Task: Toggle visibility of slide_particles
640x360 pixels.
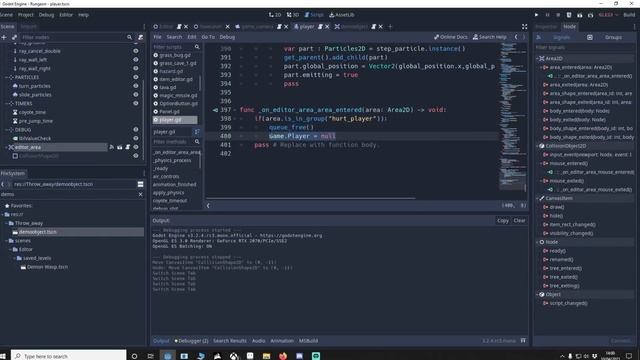Action: point(136,94)
